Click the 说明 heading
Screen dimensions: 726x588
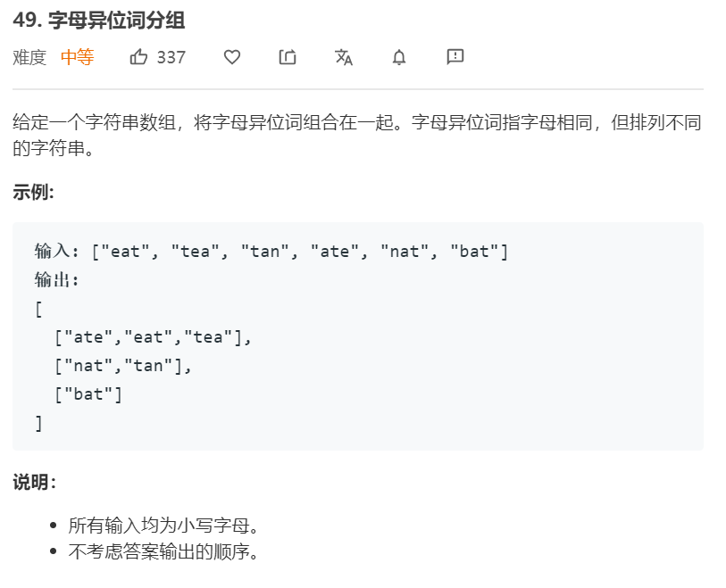point(34,482)
